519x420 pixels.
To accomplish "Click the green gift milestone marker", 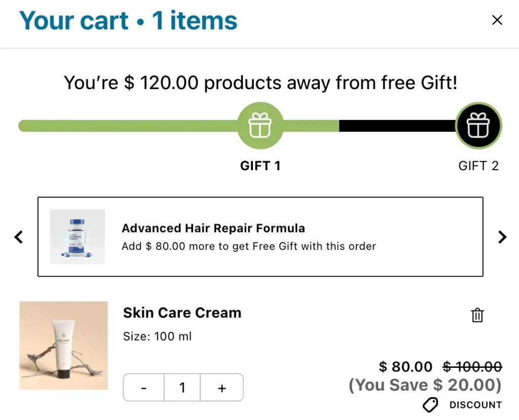I will 260,125.
